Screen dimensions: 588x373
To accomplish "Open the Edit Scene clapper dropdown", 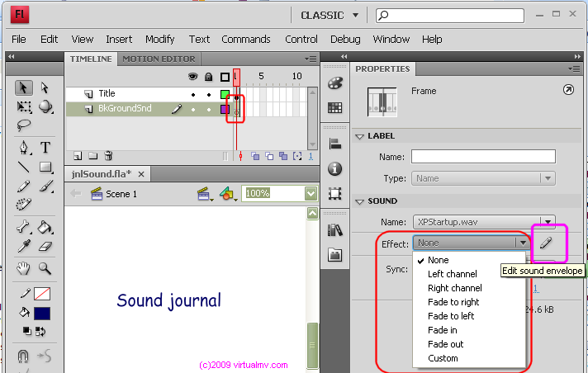I will point(205,194).
